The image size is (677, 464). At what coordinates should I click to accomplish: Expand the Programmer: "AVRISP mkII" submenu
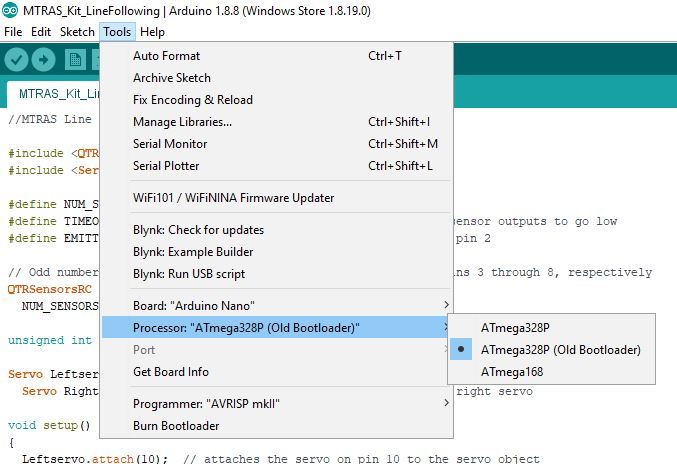(x=276, y=404)
